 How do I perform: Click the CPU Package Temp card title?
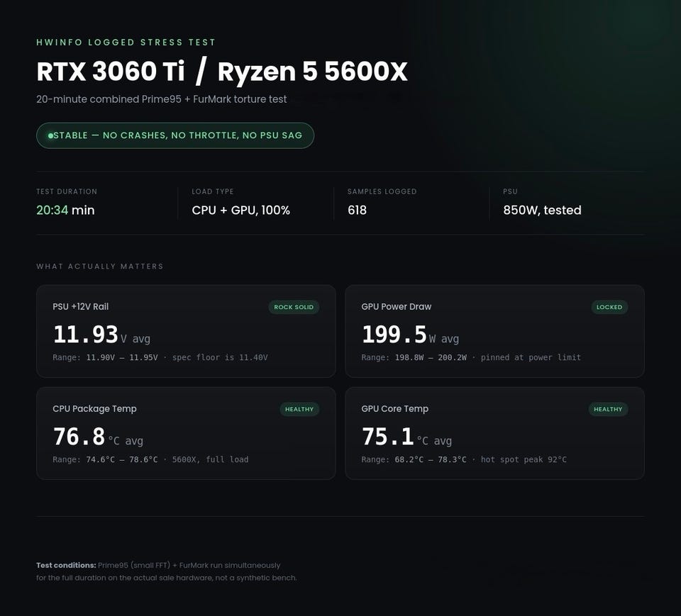point(94,408)
